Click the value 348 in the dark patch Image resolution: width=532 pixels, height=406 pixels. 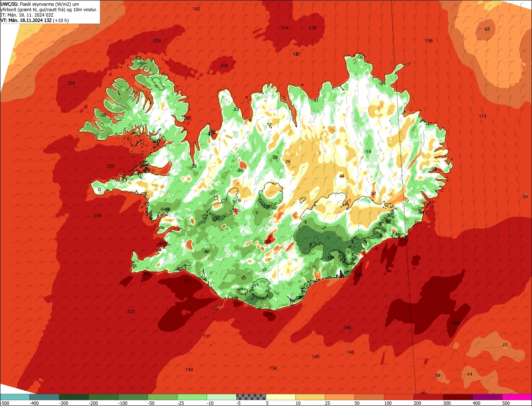[456, 323]
